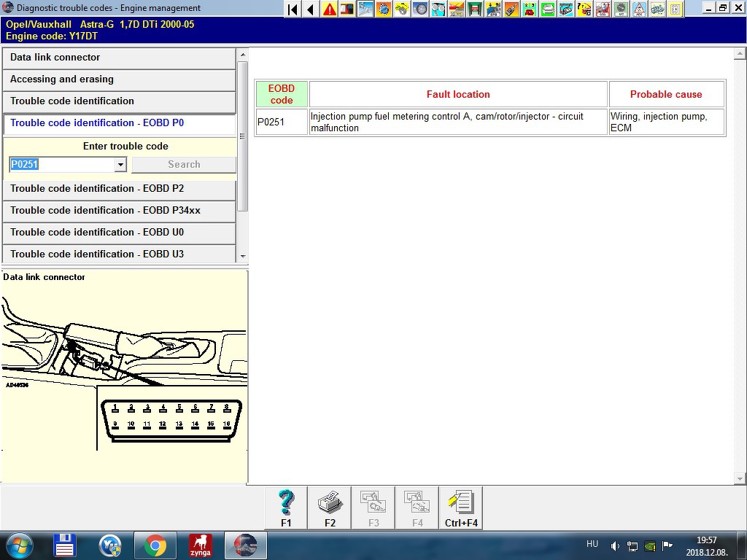Click the Search button
Image resolution: width=747 pixels, height=560 pixels.
tap(184, 165)
